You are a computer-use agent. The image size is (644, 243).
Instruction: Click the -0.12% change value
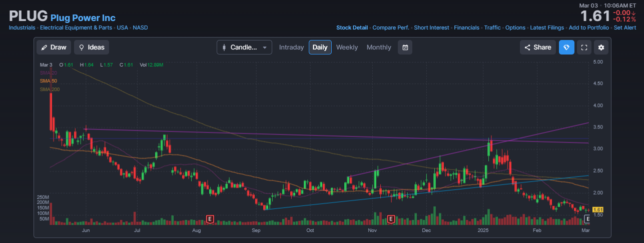pos(624,19)
